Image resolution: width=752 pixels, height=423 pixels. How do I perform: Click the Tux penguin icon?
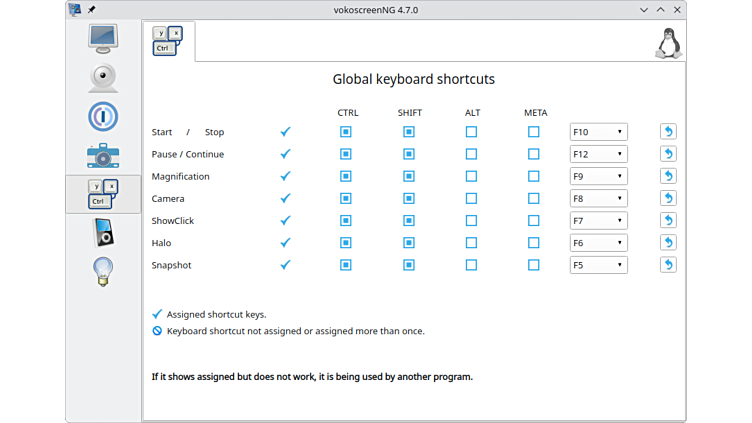tap(667, 43)
